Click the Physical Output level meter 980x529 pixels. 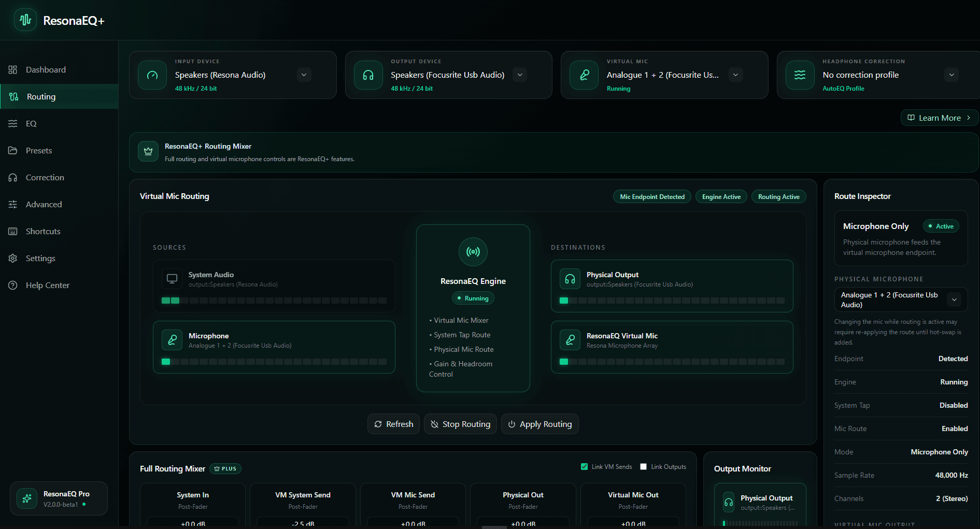tap(672, 301)
